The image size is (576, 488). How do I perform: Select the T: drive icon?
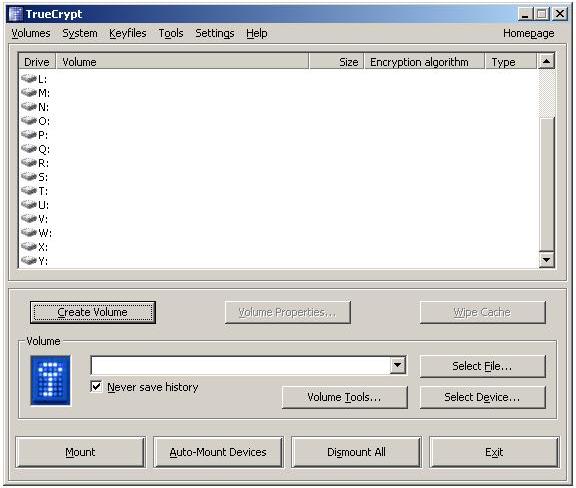click(29, 191)
